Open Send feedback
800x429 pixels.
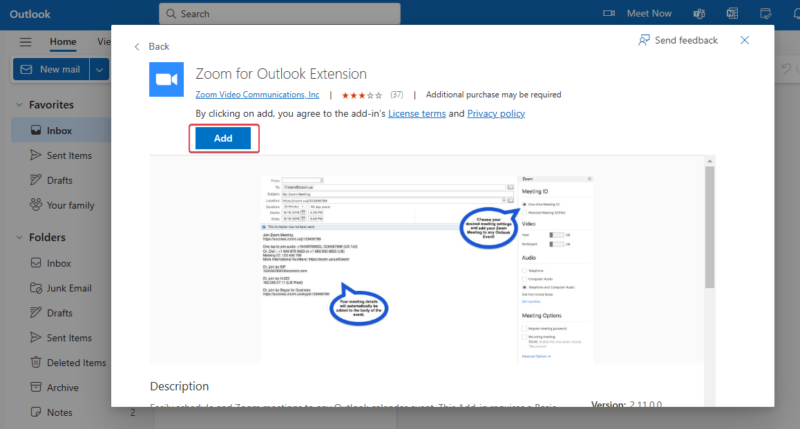(x=678, y=40)
